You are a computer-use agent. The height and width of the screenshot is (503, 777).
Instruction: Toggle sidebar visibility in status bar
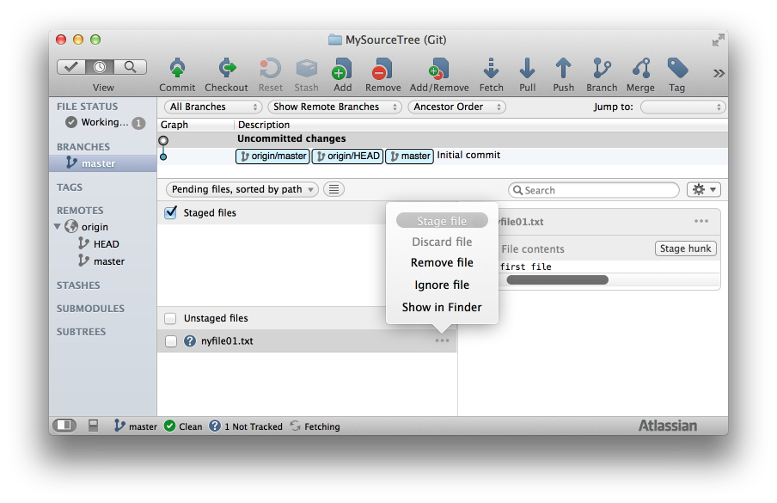pyautogui.click(x=64, y=426)
